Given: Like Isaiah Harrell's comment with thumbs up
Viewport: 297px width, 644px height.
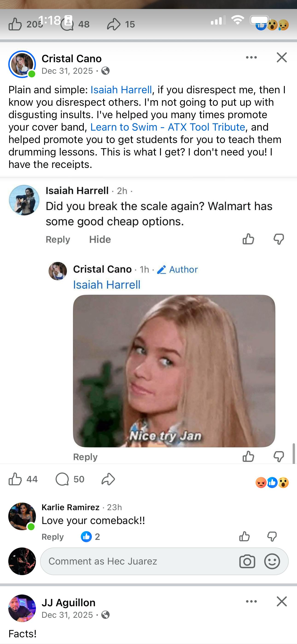Looking at the screenshot, I should pos(248,239).
